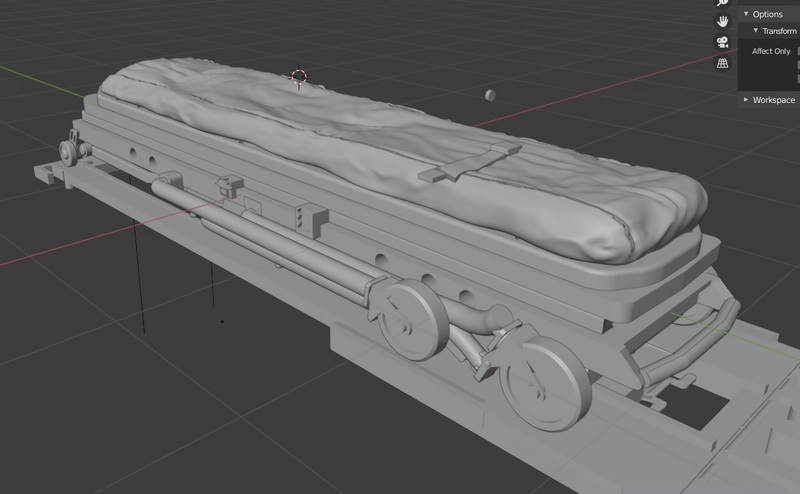Viewport: 800px width, 494px height.
Task: Click the Affect Only label
Action: 771,51
